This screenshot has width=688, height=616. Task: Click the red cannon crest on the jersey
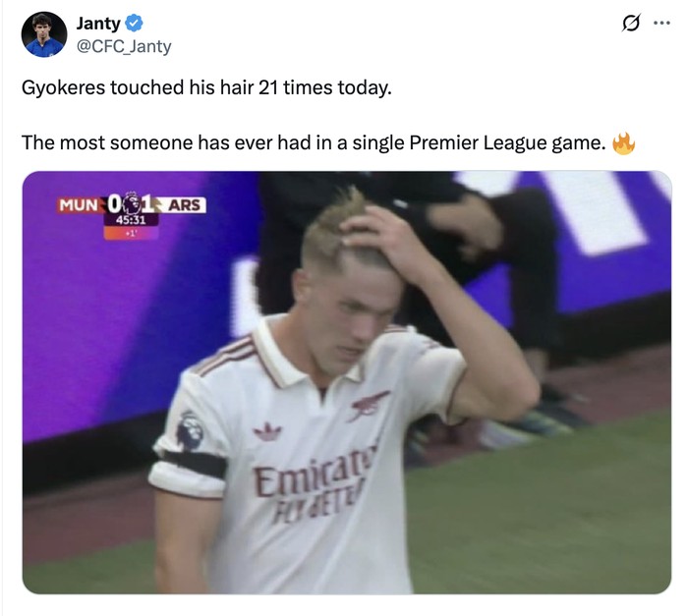[x=369, y=405]
